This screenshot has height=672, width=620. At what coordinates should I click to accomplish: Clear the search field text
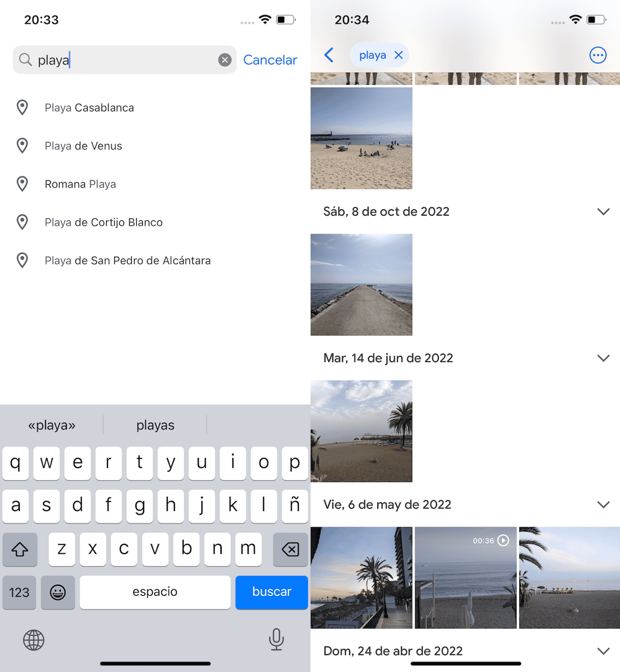pyautogui.click(x=225, y=60)
